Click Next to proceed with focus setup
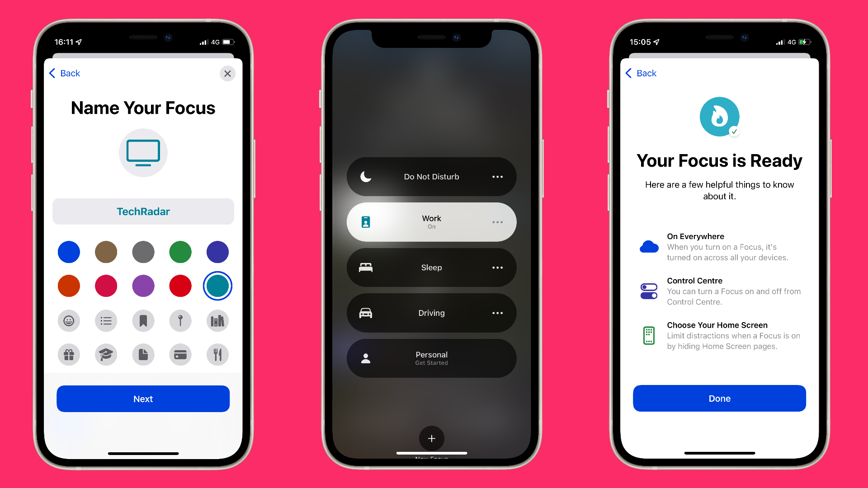The image size is (868, 488). coord(143,399)
